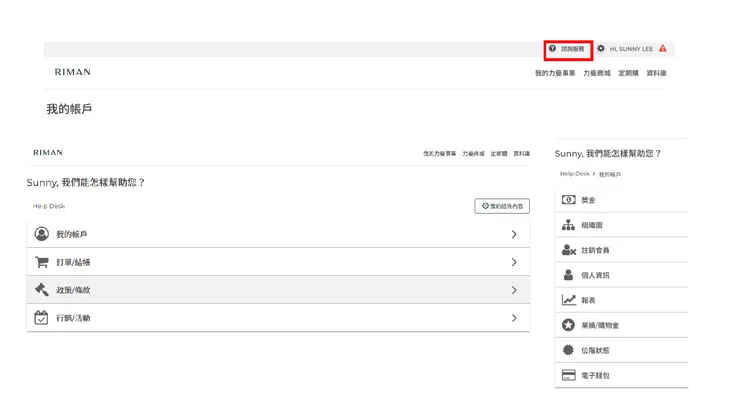Image resolution: width=740 pixels, height=416 pixels.
Task: Click the person icon for 個人資訊
Action: [568, 275]
